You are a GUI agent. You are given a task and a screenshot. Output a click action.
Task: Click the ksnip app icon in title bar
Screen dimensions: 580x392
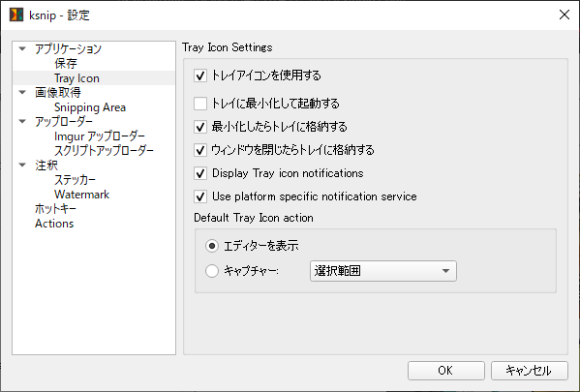click(16, 15)
